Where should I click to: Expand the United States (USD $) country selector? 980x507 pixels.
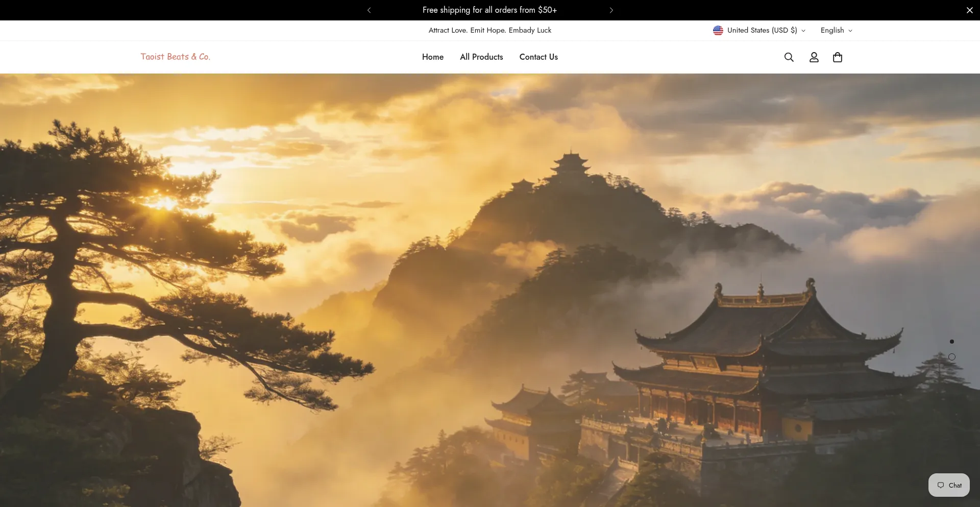point(759,31)
